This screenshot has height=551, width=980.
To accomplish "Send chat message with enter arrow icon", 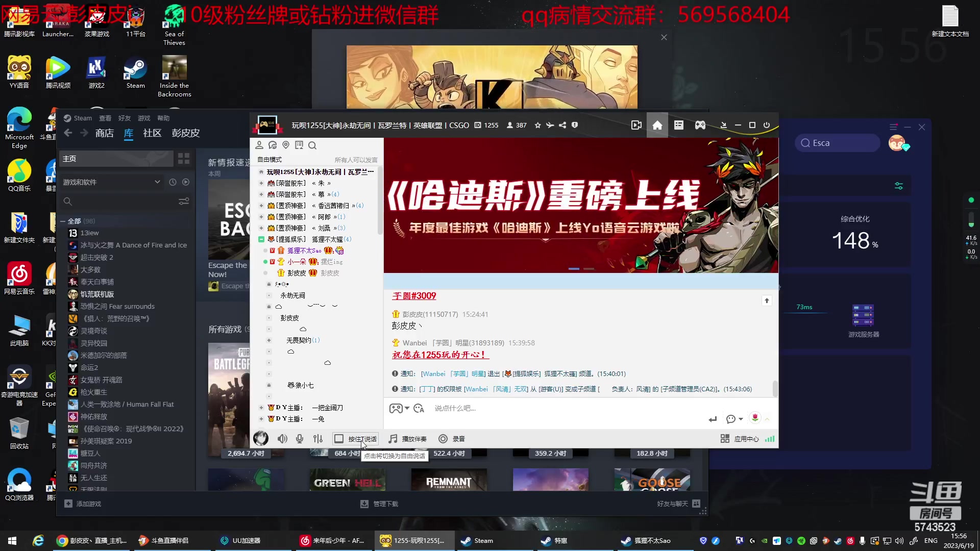I will [x=713, y=419].
